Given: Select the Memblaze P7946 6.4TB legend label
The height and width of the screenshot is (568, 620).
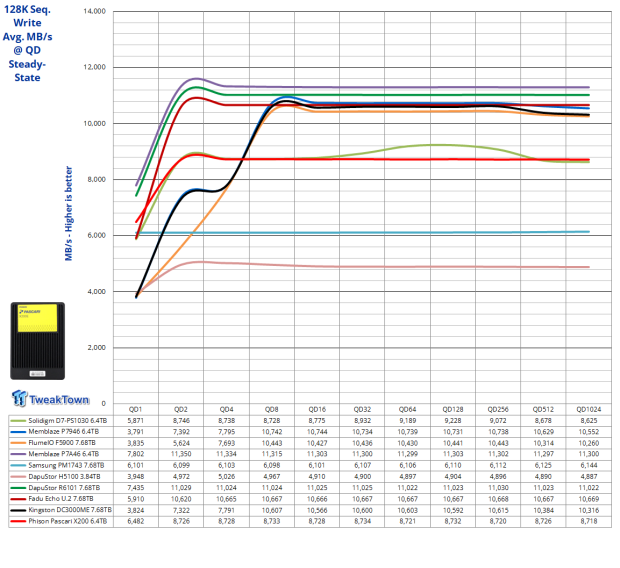Looking at the screenshot, I should coord(64,432).
